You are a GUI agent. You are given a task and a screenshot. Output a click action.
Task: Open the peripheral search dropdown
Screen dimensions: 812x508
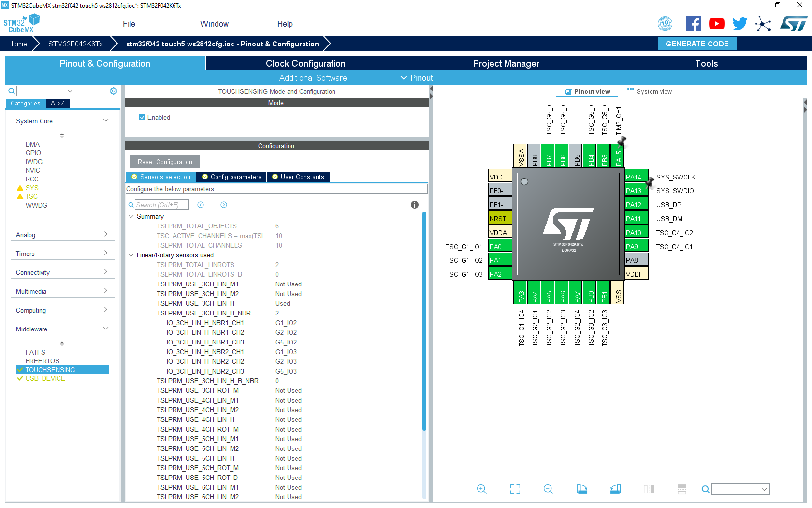click(x=71, y=91)
